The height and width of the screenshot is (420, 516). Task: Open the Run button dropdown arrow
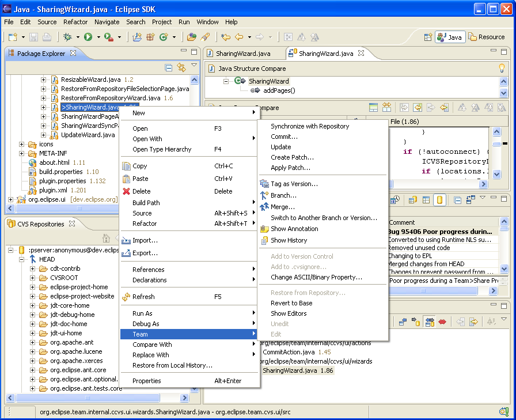(x=98, y=37)
